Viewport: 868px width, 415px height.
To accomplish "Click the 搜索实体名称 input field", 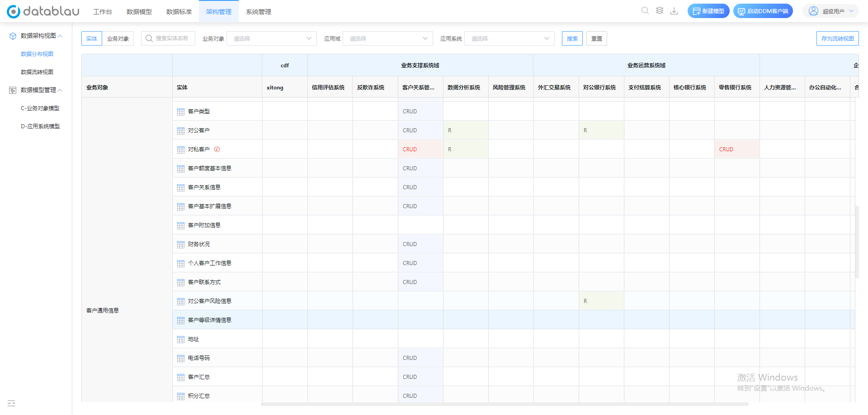I will 168,38.
